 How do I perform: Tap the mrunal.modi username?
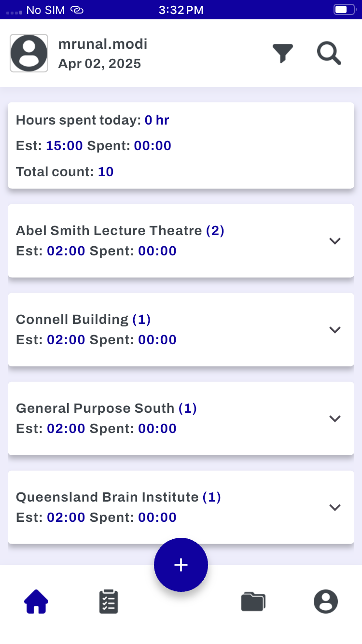click(102, 44)
